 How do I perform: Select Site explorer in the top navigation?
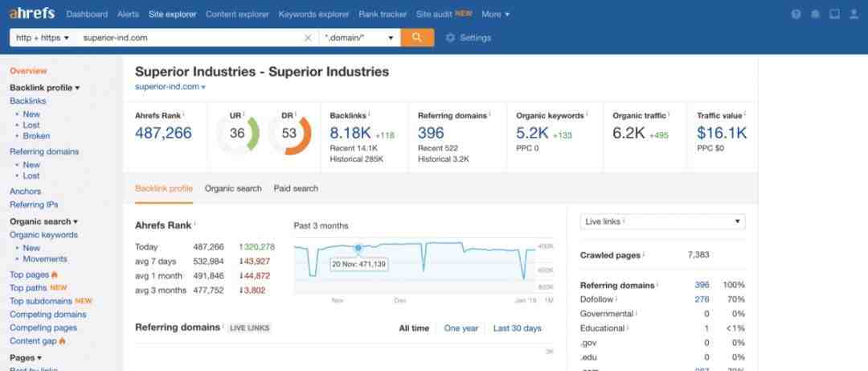172,14
